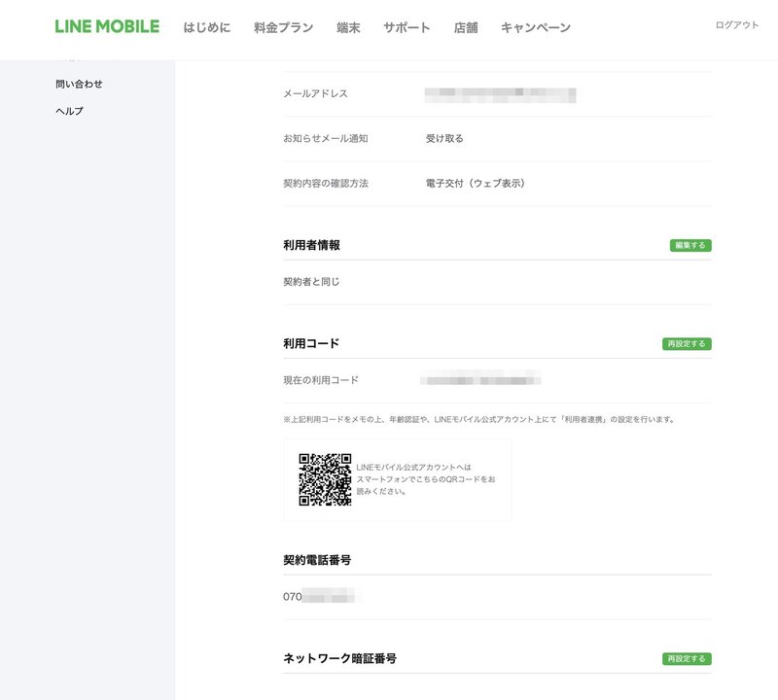Click the blurred usage code value
The height and width of the screenshot is (700, 778).
tap(480, 378)
